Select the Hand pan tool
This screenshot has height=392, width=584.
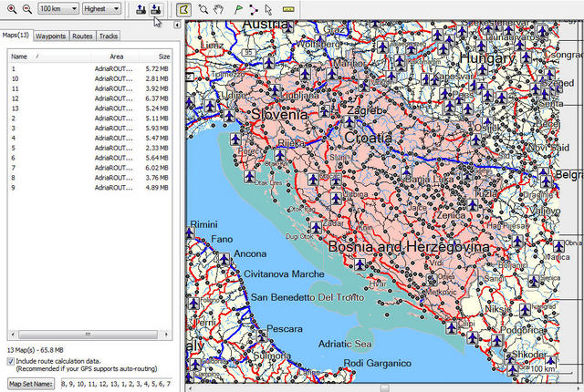pyautogui.click(x=219, y=9)
